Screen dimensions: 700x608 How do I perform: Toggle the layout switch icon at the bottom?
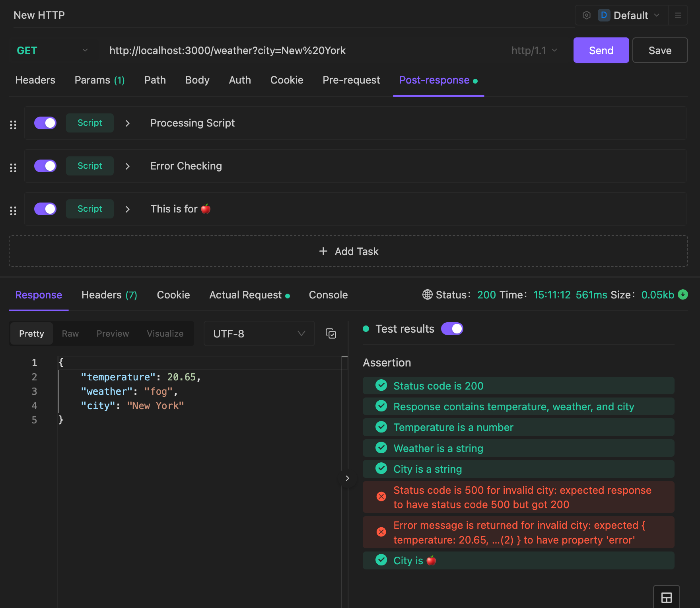667,597
